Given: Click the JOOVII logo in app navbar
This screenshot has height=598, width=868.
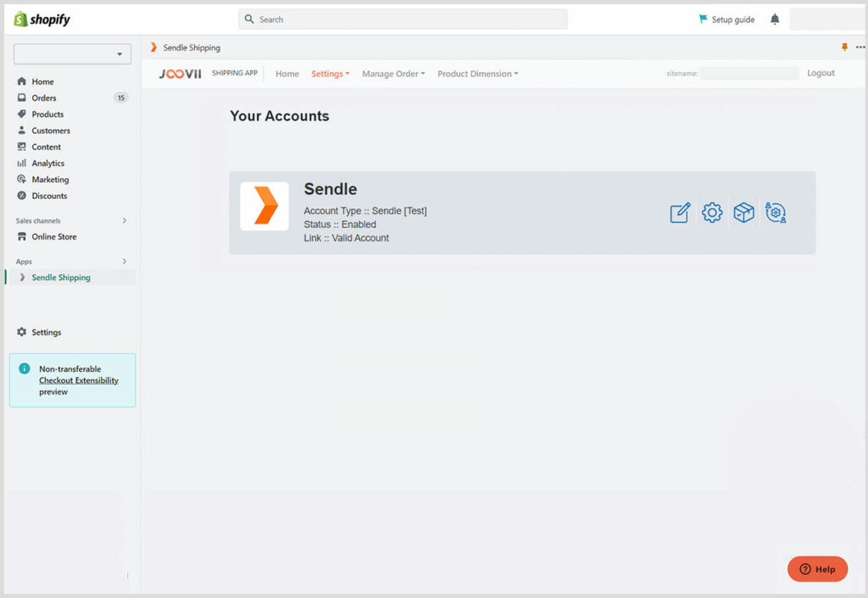Looking at the screenshot, I should (181, 74).
